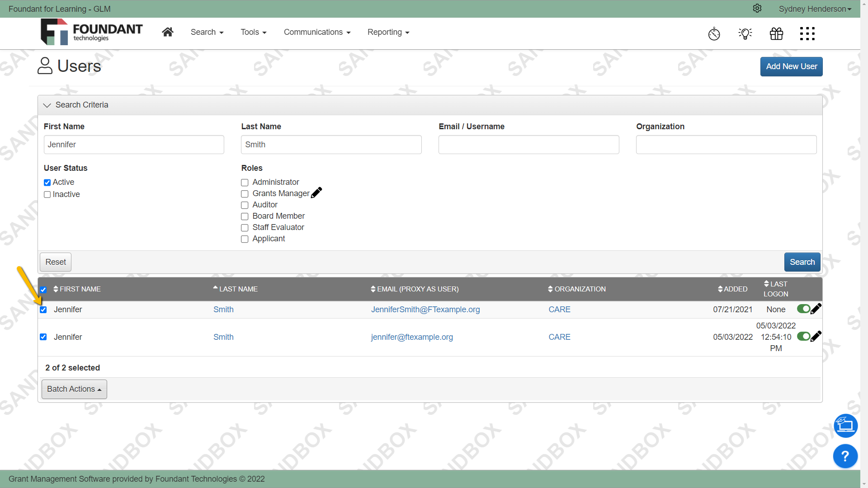Open Smith link in the first row

(x=223, y=310)
